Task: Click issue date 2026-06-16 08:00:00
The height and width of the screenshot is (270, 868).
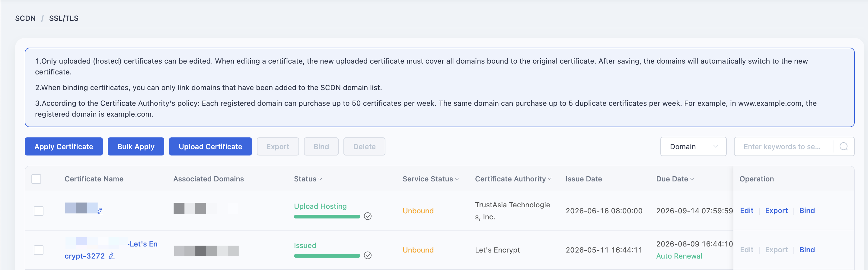Action: (x=604, y=211)
